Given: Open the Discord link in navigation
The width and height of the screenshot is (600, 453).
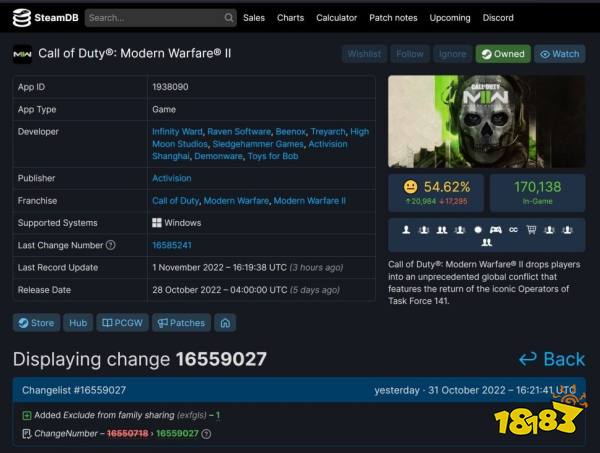Looking at the screenshot, I should 498,18.
